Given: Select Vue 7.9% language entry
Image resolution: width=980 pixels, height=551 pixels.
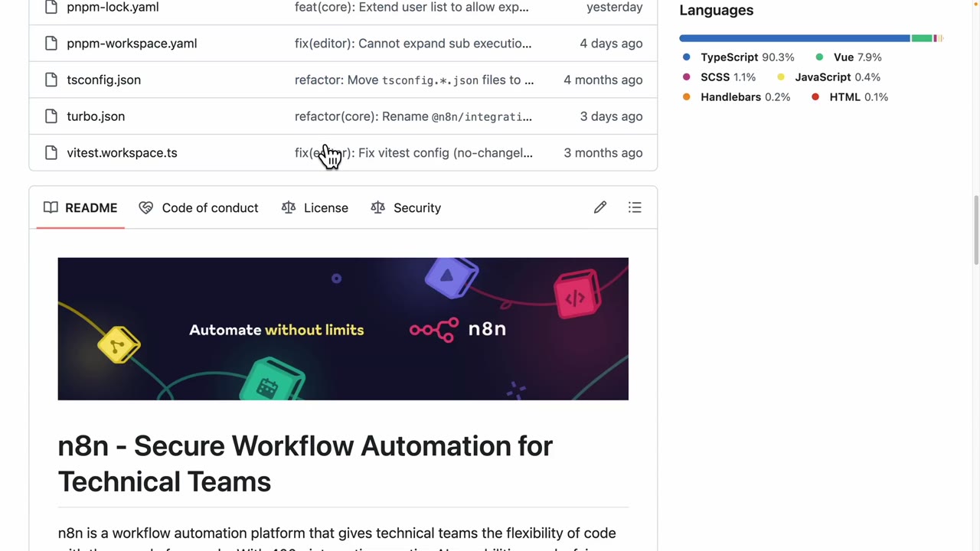Looking at the screenshot, I should coord(848,57).
